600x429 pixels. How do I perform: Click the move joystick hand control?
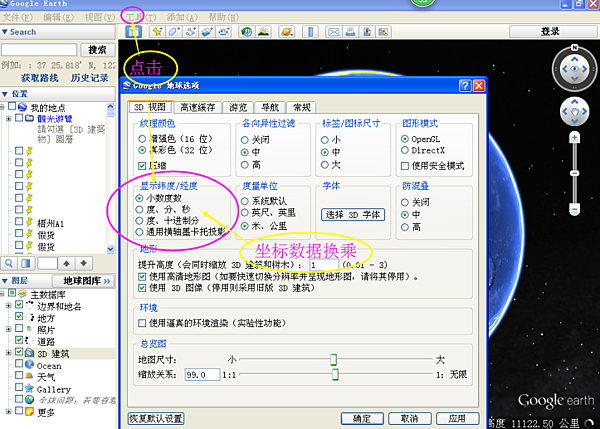pos(574,111)
